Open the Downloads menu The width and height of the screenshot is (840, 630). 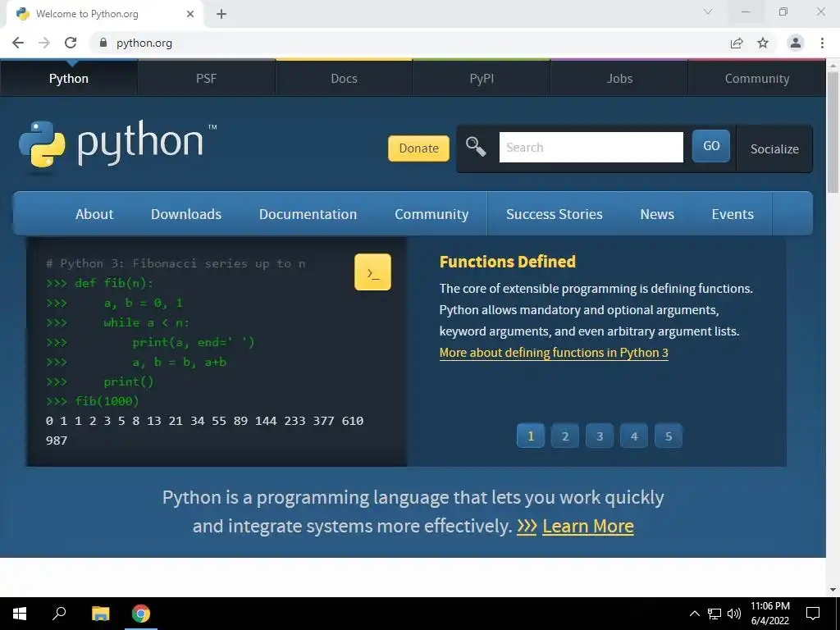click(x=186, y=214)
